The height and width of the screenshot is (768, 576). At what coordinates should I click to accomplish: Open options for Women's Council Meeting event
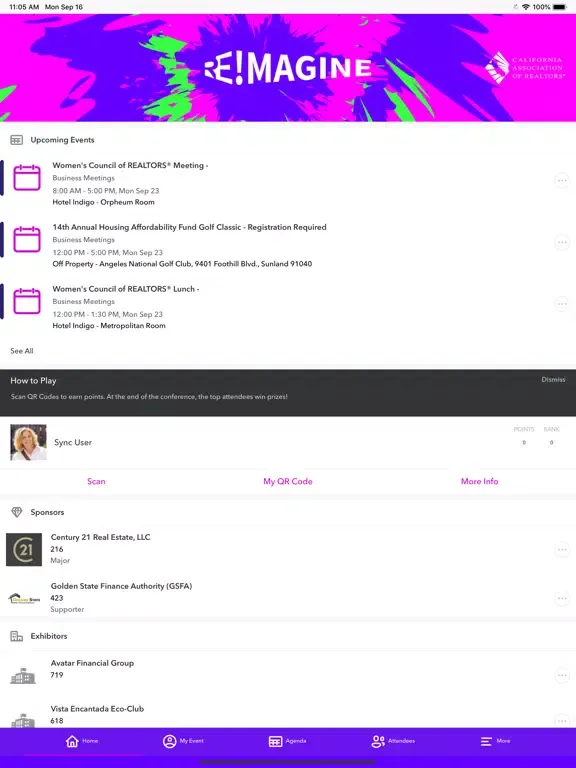click(x=562, y=181)
